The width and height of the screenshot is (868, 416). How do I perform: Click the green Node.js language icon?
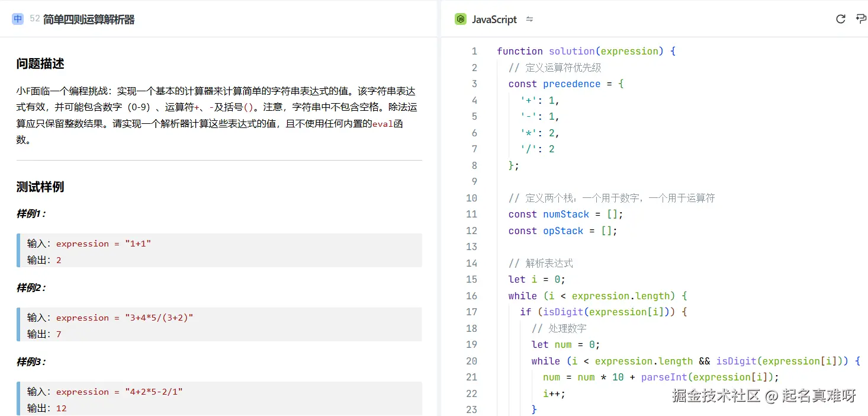[460, 19]
